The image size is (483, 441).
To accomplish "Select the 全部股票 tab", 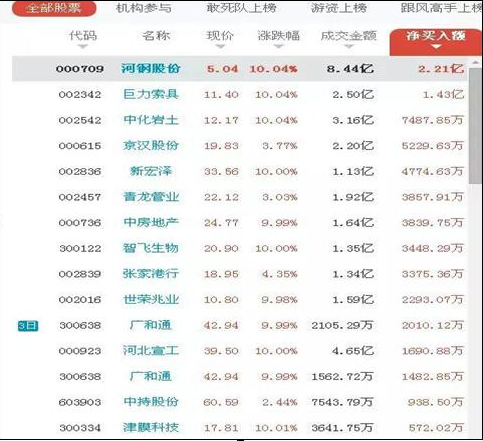I will point(54,8).
